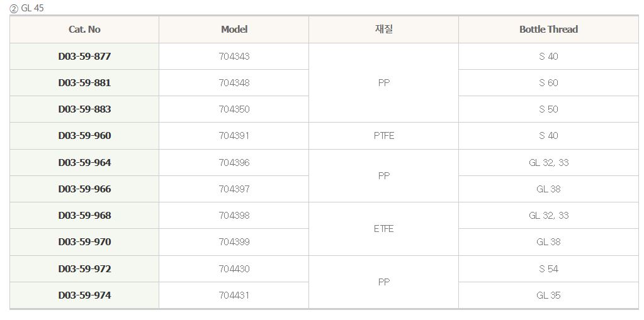The height and width of the screenshot is (320, 644).
Task: Click the Bottle Thread column header
Action: pos(548,30)
